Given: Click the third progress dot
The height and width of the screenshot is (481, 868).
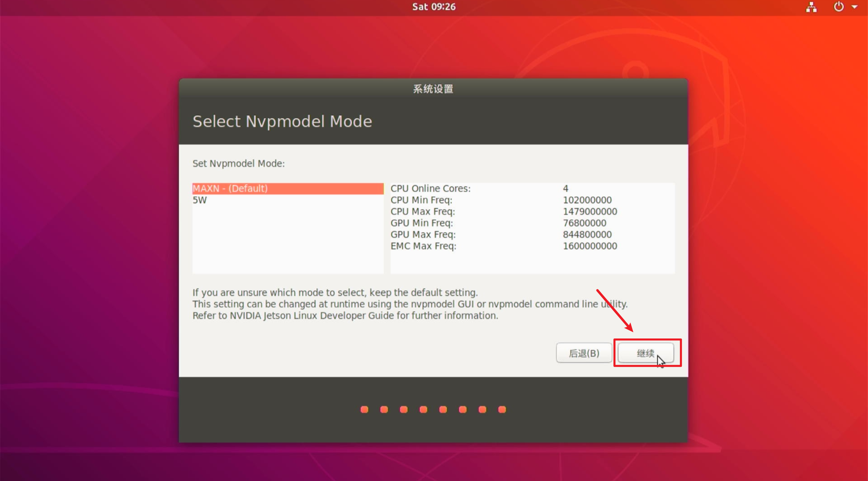Looking at the screenshot, I should click(404, 410).
